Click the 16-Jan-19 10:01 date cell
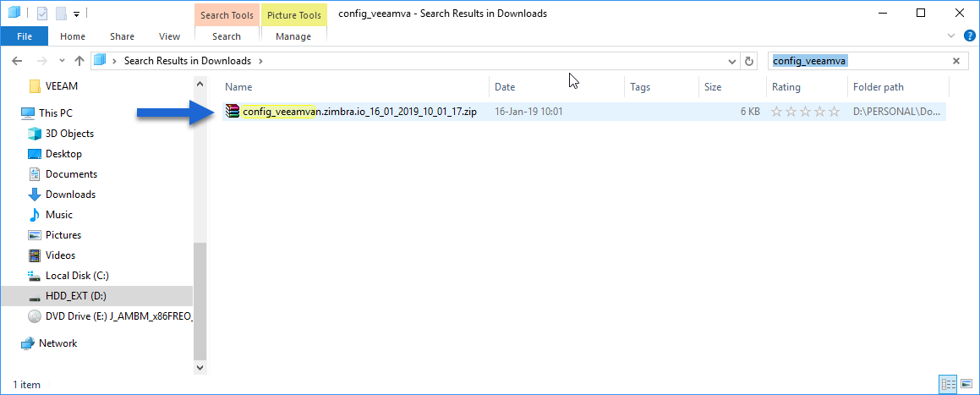This screenshot has height=395, width=980. coord(528,112)
